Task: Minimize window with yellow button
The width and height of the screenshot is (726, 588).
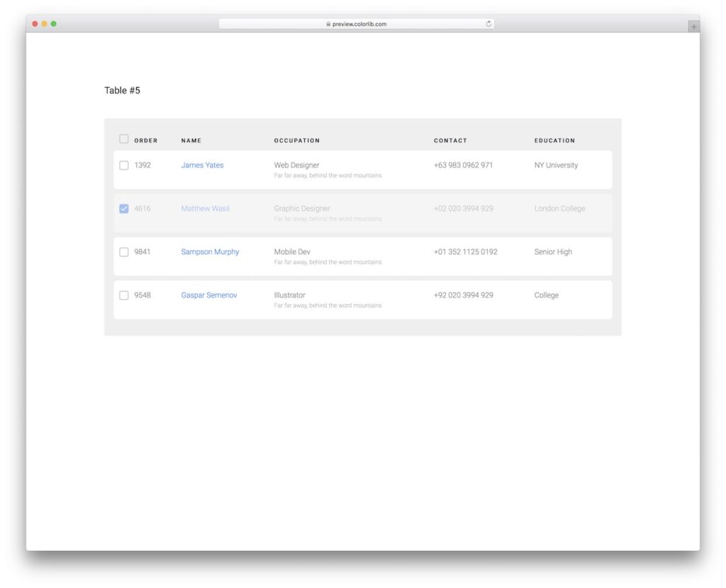Action: 44,23
